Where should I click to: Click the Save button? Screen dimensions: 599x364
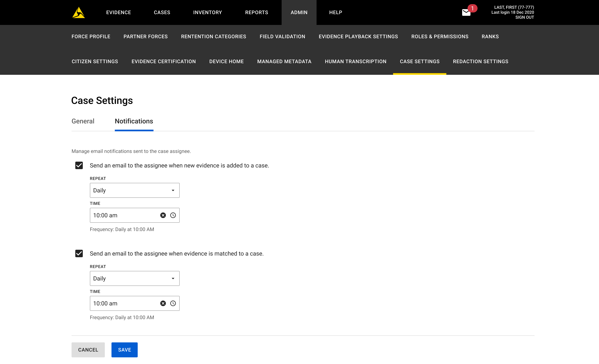124,350
